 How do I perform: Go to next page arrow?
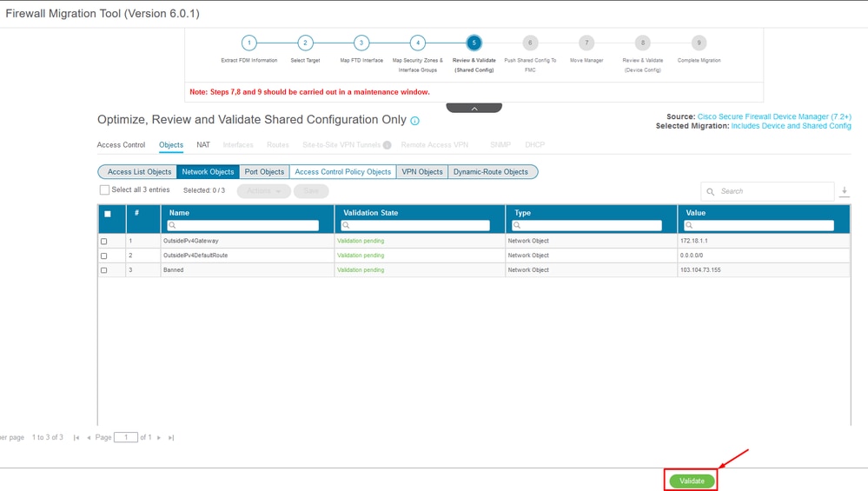159,438
